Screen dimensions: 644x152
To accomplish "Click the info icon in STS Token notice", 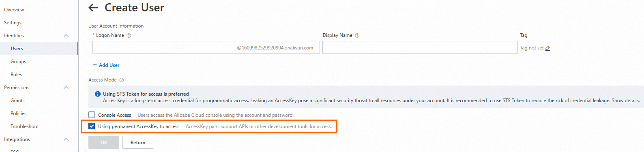I will [x=98, y=94].
